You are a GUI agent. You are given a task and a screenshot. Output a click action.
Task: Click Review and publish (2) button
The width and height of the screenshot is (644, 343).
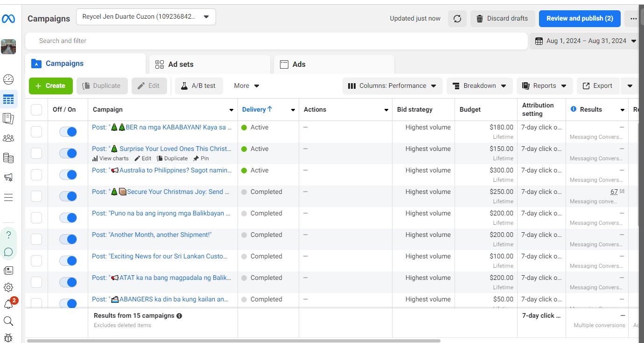[580, 19]
